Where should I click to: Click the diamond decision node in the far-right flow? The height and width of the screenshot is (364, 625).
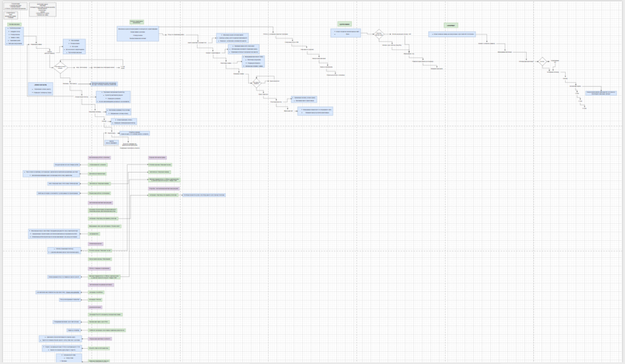click(541, 62)
